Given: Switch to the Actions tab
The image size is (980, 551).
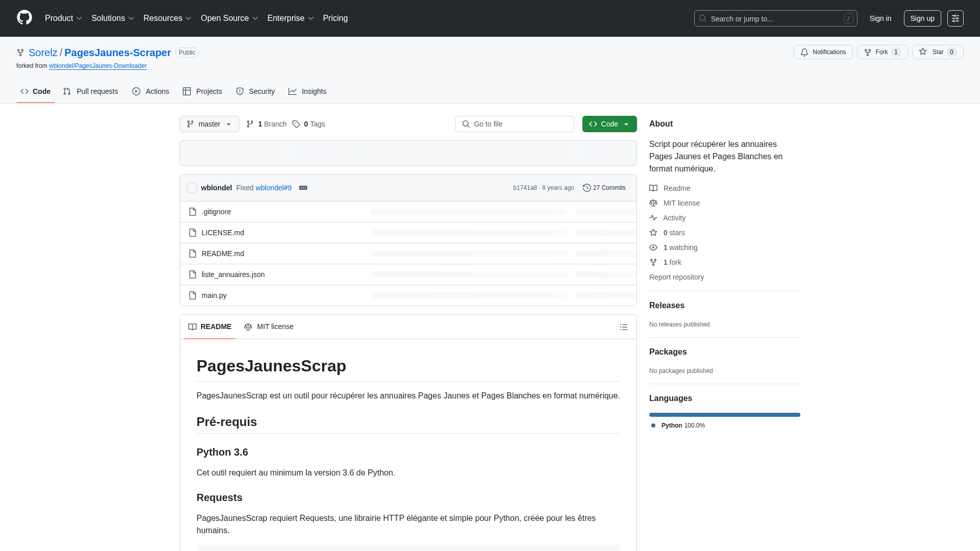Looking at the screenshot, I should click(151, 91).
